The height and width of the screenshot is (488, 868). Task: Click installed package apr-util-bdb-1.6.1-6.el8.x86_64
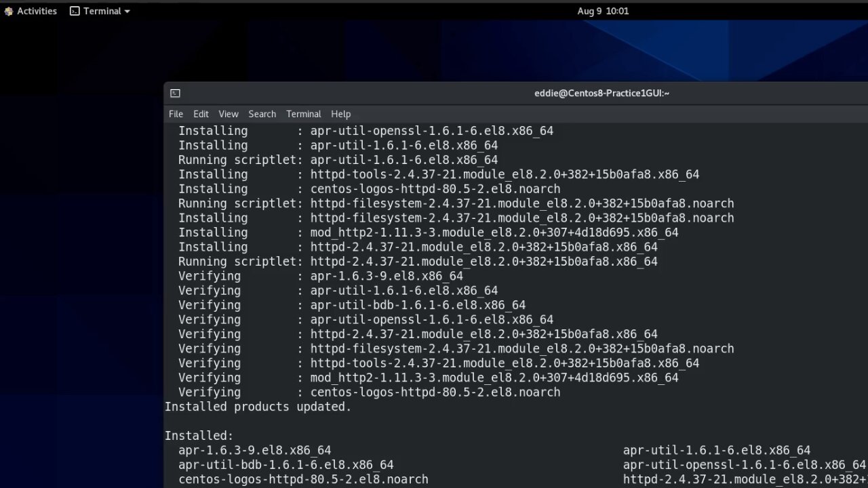(x=285, y=465)
